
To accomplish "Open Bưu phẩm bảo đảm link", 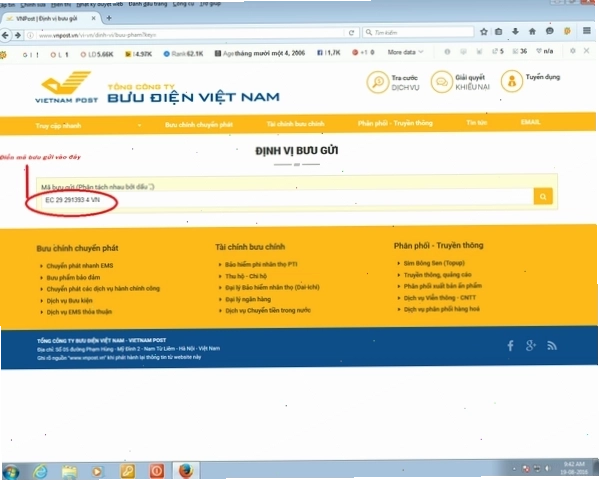I will (73, 277).
